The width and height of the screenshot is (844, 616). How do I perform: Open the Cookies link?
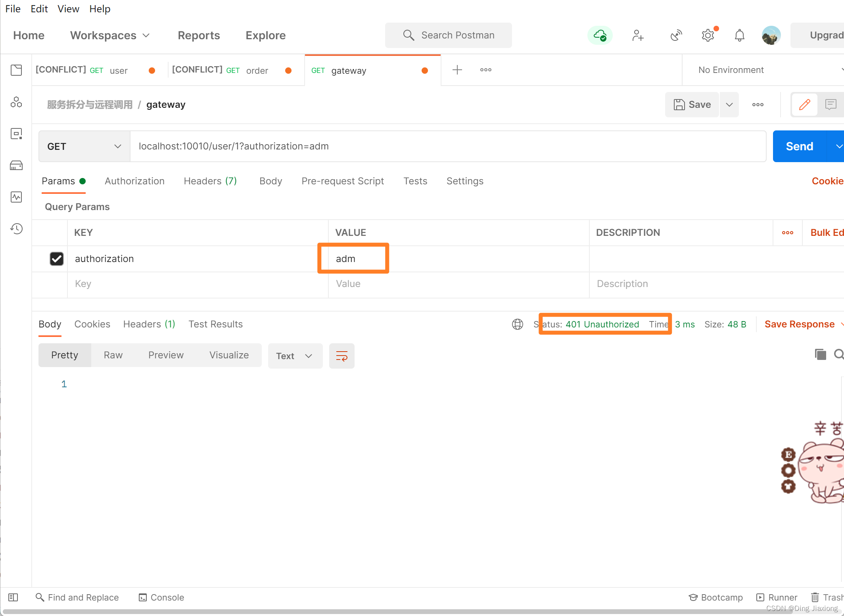click(827, 181)
